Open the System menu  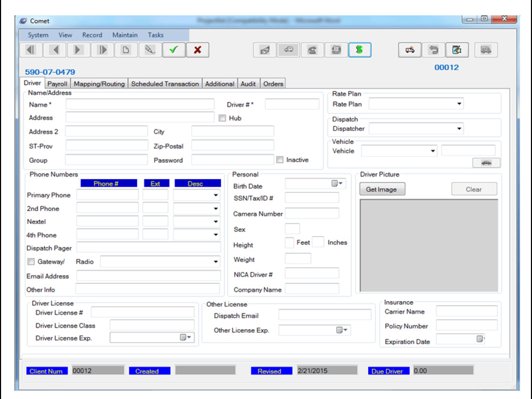[38, 35]
